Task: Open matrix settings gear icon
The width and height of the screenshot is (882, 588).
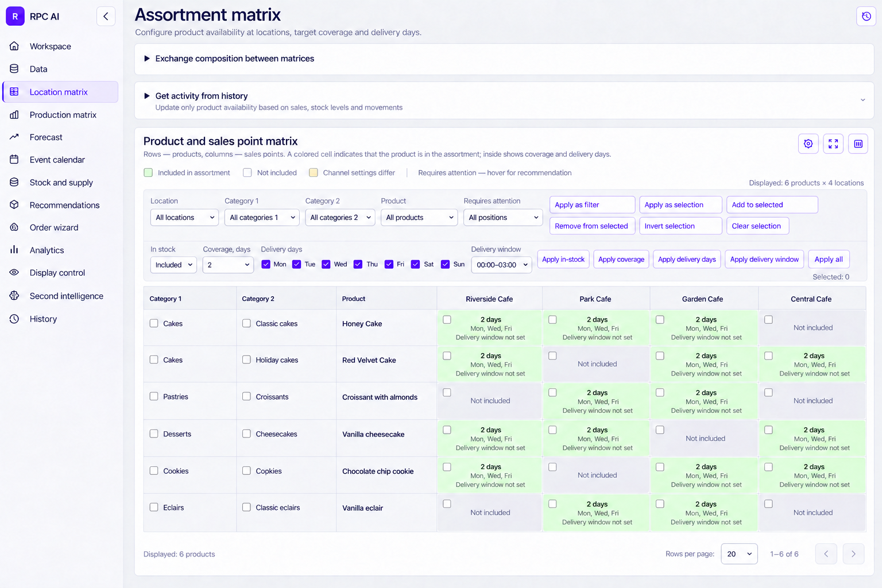Action: coord(808,144)
